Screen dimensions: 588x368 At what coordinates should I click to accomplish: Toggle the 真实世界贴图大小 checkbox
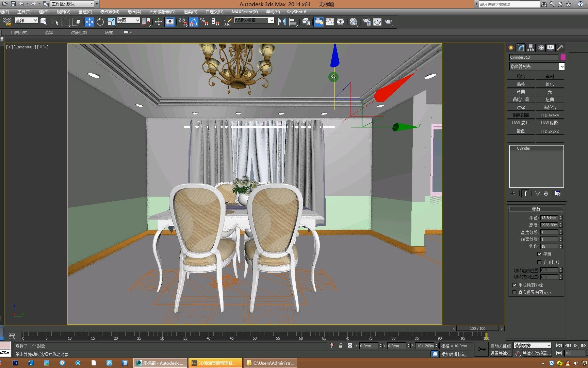click(x=514, y=292)
